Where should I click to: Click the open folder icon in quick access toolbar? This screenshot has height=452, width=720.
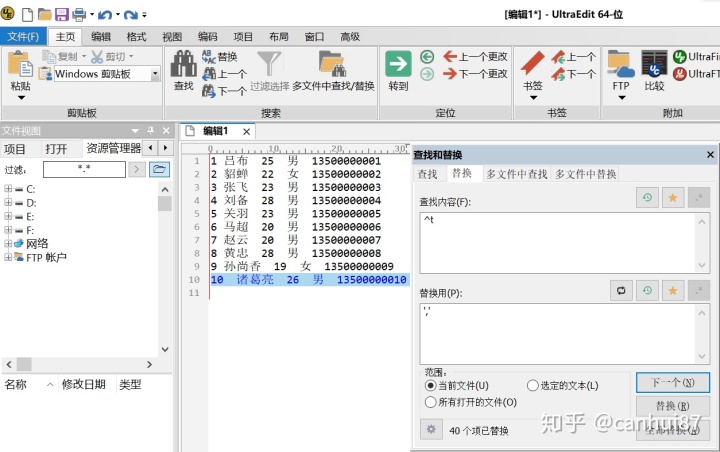pos(45,15)
